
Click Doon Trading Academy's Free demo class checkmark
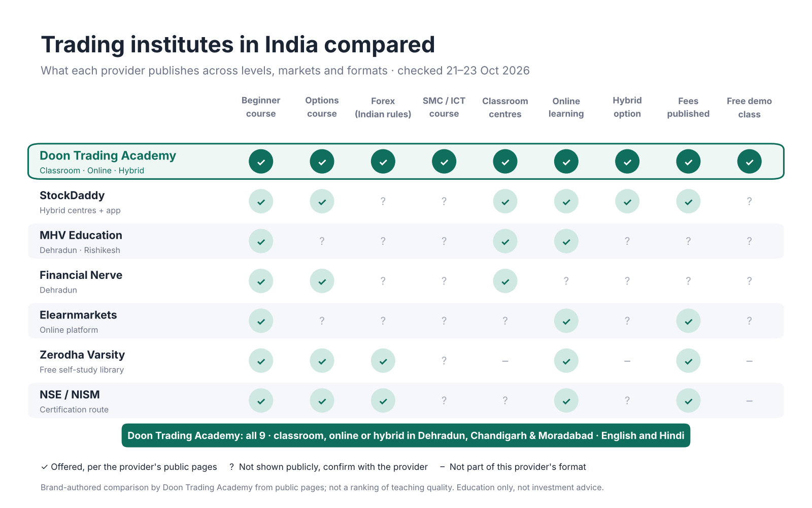click(x=749, y=162)
